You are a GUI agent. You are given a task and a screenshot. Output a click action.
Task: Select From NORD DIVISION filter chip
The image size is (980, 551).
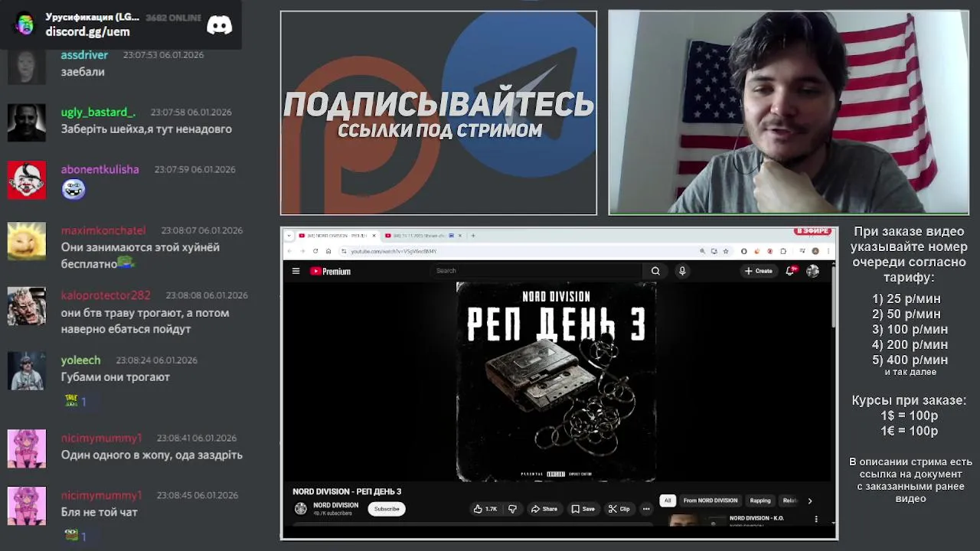pyautogui.click(x=710, y=500)
